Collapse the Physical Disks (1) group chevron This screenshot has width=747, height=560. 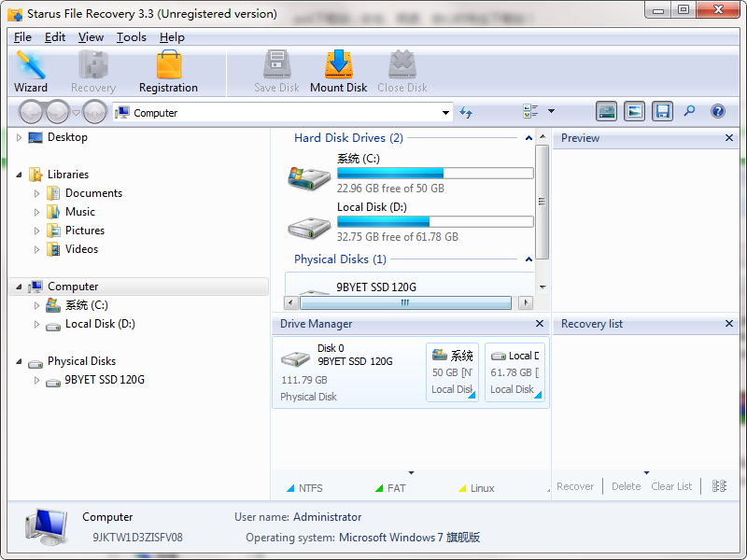[x=529, y=259]
